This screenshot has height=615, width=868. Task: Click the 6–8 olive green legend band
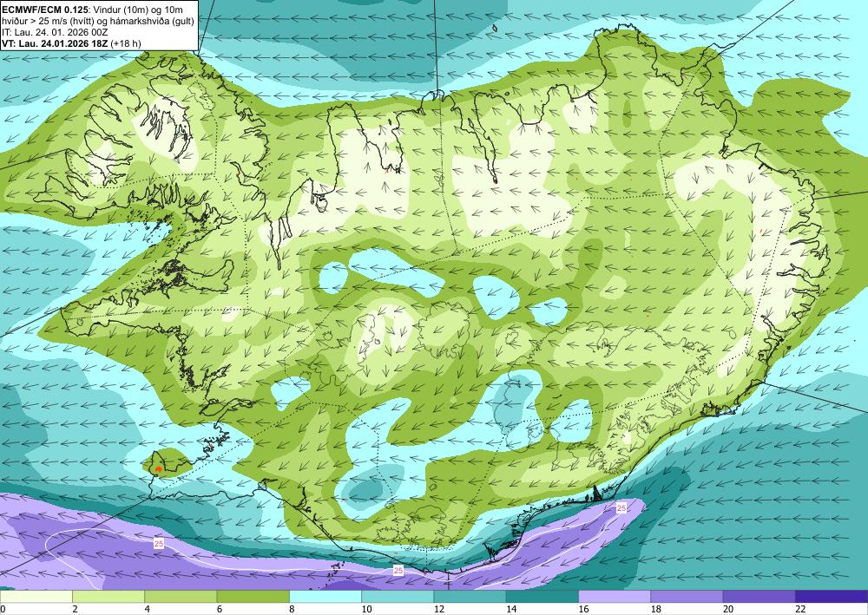click(x=253, y=597)
